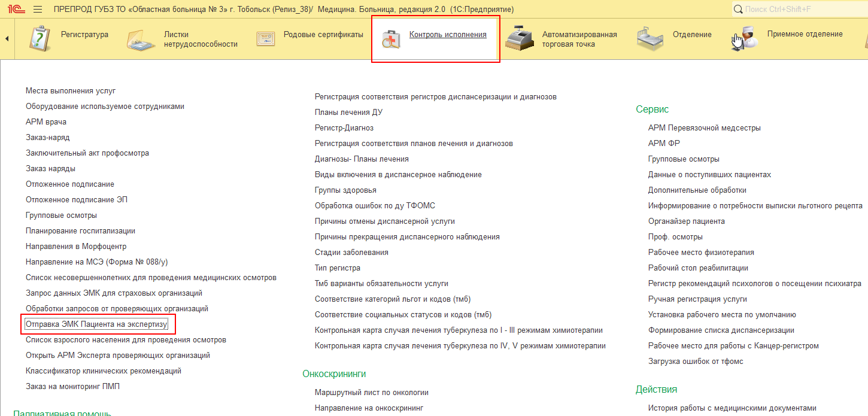This screenshot has width=868, height=416.
Task: Switch to the Регистратура section
Action: tap(84, 35)
